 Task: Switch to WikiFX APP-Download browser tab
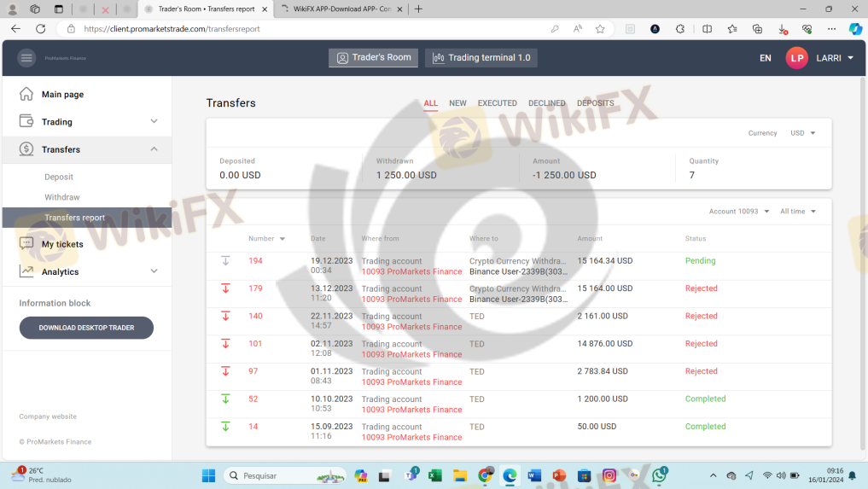click(341, 9)
